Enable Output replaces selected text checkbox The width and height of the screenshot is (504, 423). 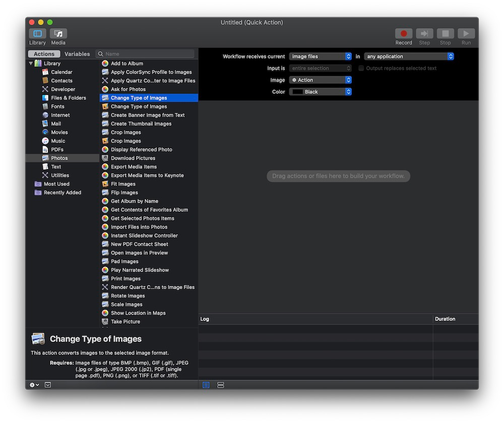coord(361,68)
